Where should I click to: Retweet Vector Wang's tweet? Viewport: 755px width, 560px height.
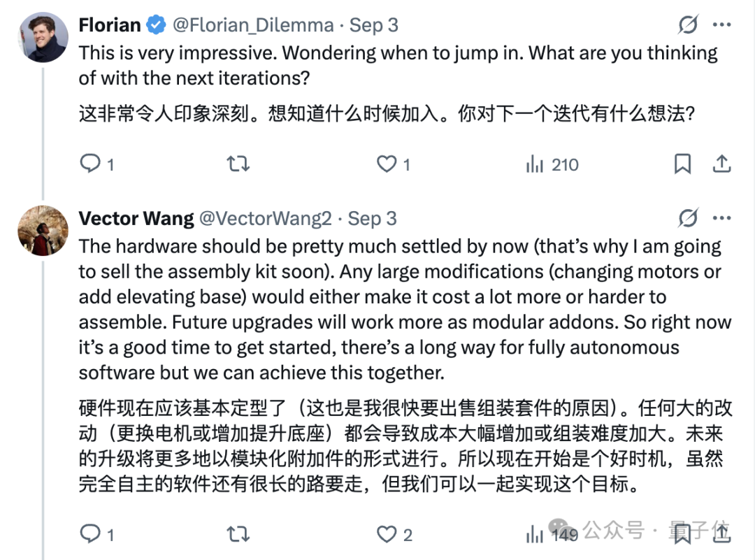(x=238, y=535)
